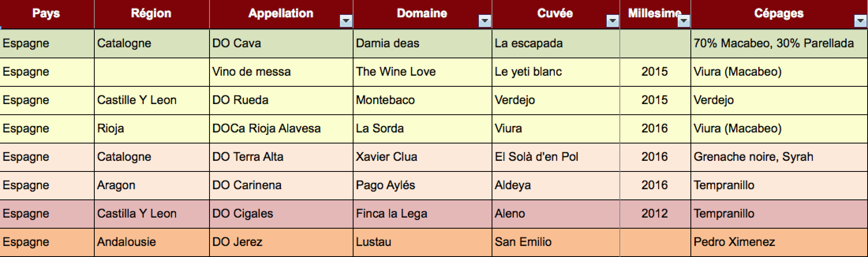The width and height of the screenshot is (868, 257).
Task: Open the Domaine column filter dropdown
Action: [485, 21]
